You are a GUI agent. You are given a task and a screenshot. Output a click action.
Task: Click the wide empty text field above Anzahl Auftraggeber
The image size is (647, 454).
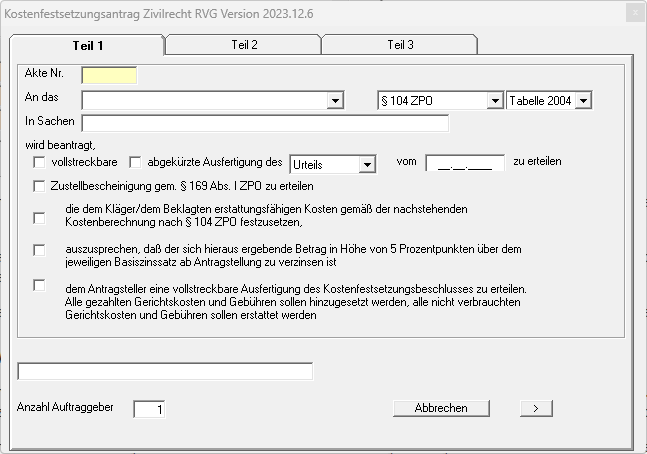pos(165,371)
